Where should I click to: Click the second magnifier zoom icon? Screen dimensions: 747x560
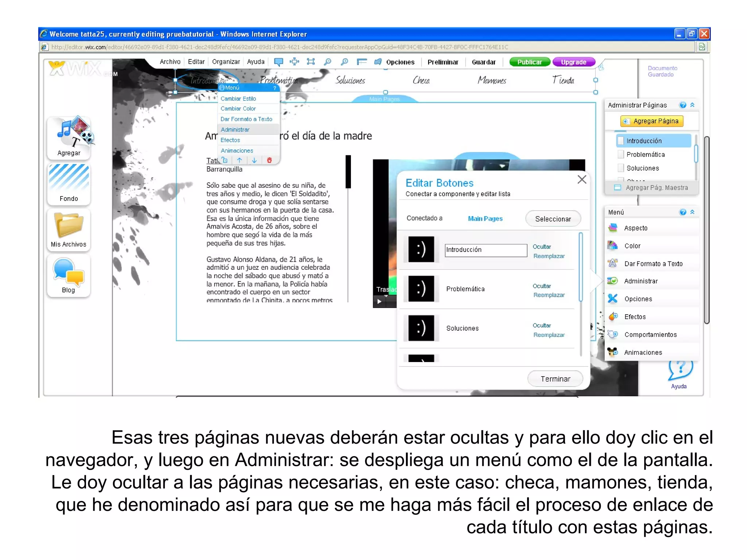344,62
